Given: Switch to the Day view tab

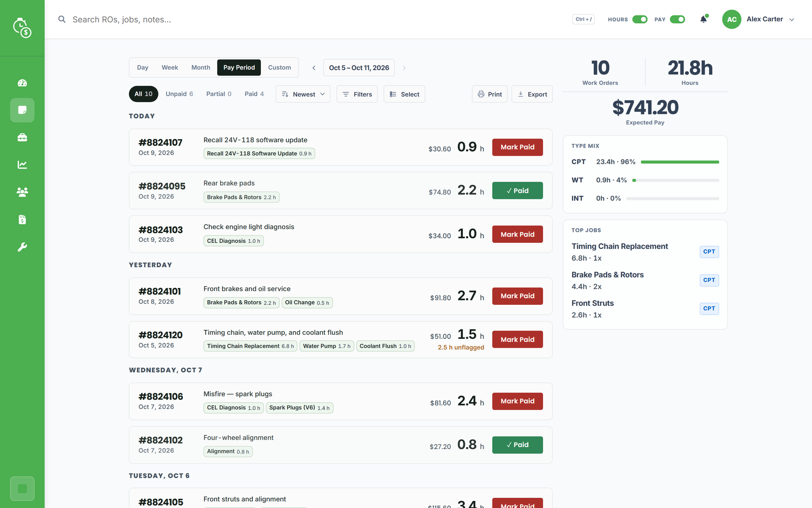Looking at the screenshot, I should (143, 68).
